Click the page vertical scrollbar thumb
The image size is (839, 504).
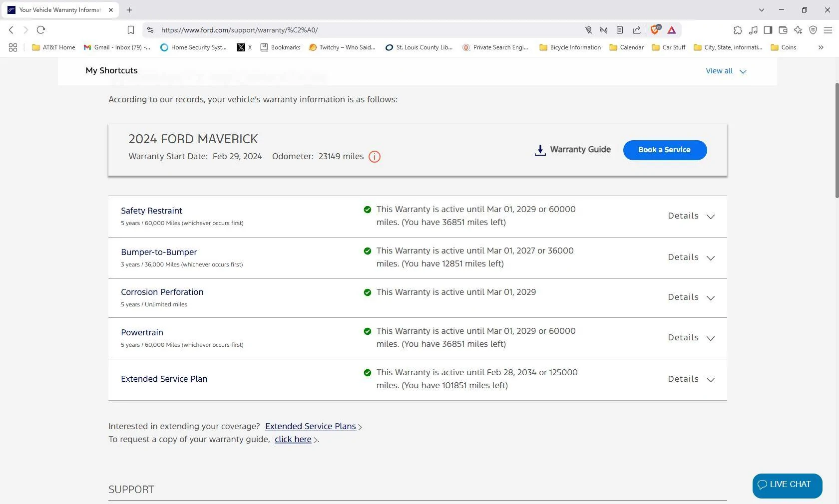click(x=837, y=140)
